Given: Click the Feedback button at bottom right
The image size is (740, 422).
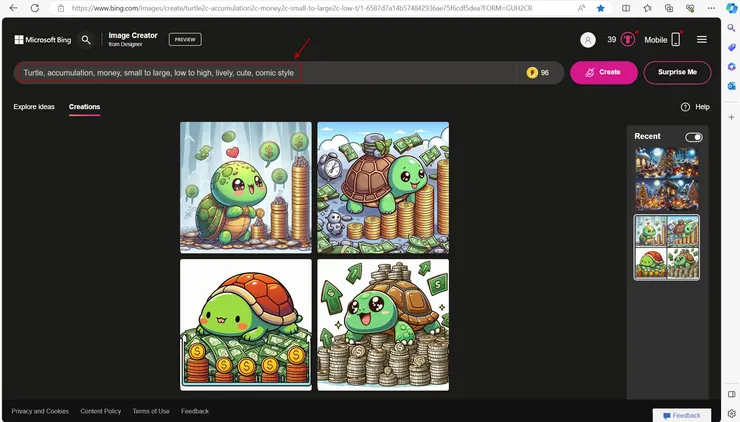Looking at the screenshot, I should [681, 415].
